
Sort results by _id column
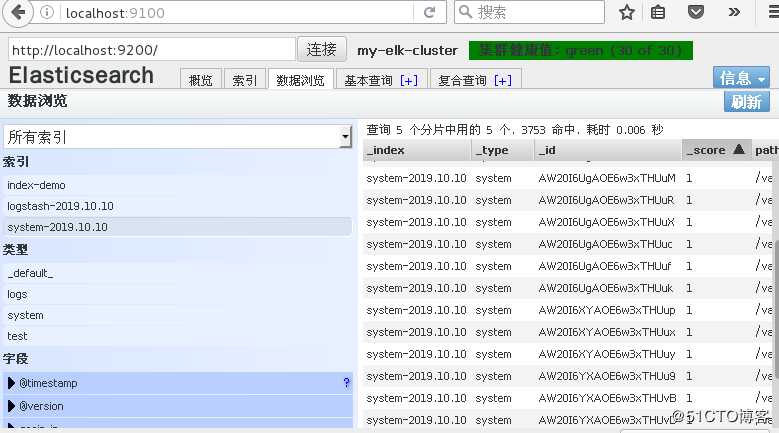[x=608, y=150]
